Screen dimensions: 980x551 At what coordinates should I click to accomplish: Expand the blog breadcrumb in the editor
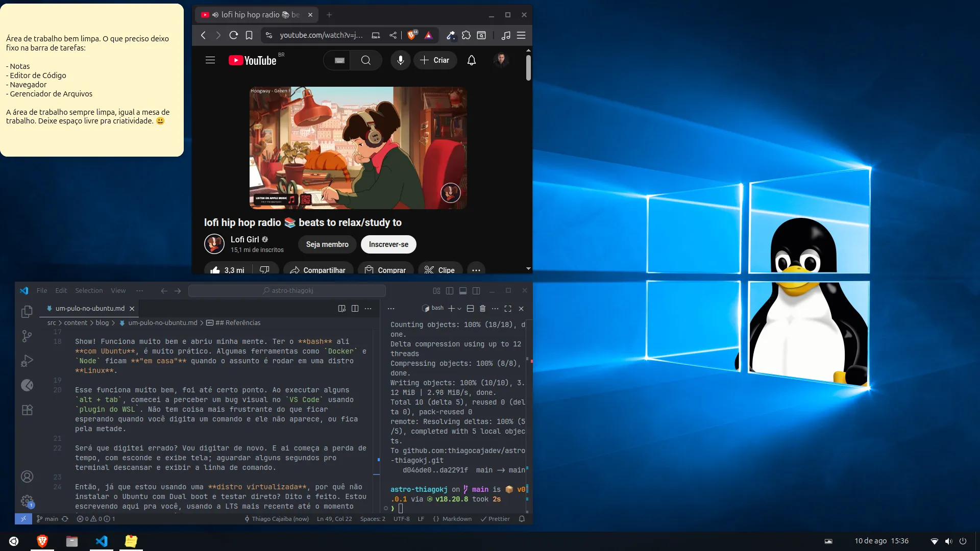coord(103,322)
